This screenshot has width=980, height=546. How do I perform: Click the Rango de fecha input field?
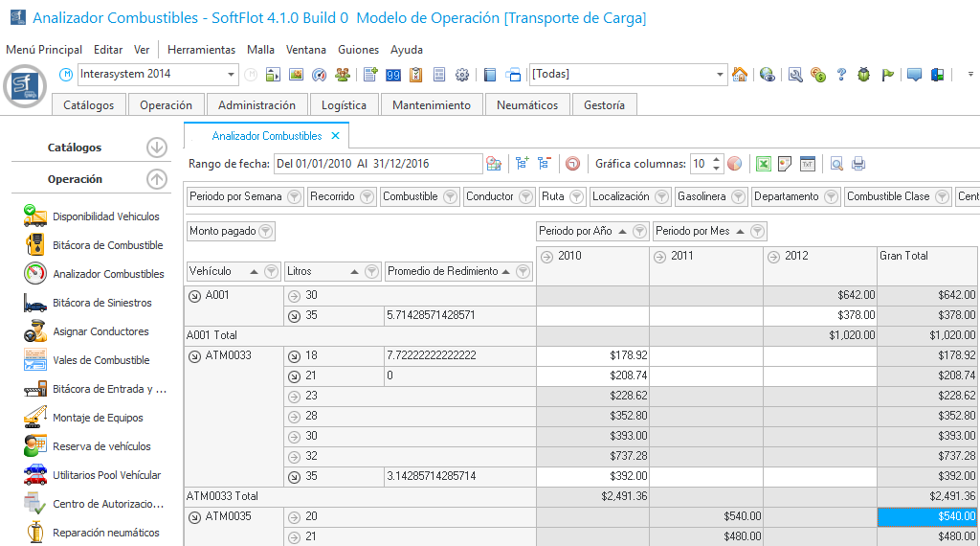[x=377, y=164]
